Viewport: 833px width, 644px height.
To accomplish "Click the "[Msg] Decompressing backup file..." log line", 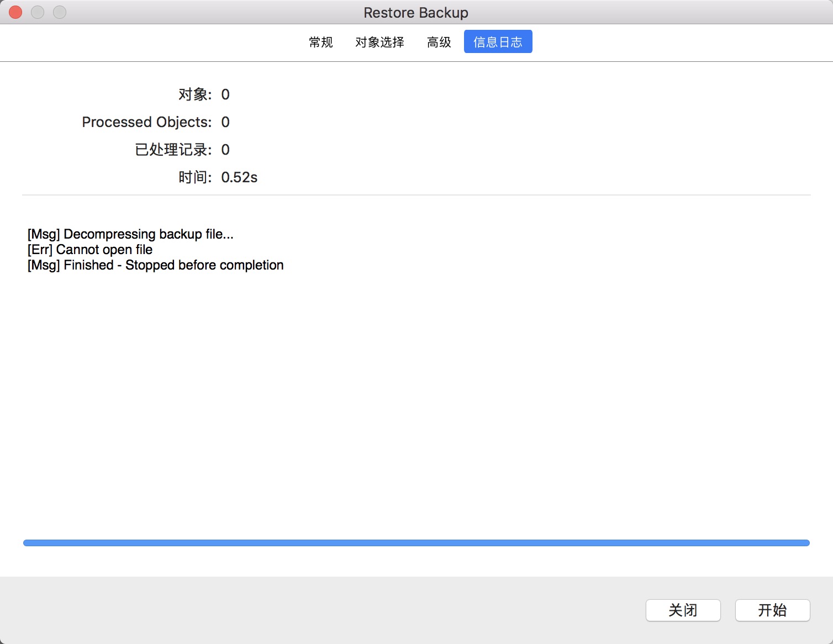I will click(x=130, y=234).
